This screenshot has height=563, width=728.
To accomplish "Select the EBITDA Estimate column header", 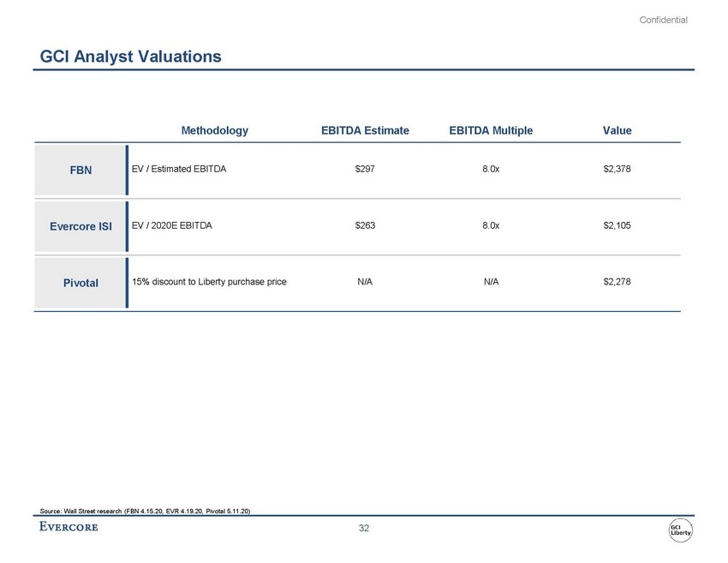I will coord(365,130).
